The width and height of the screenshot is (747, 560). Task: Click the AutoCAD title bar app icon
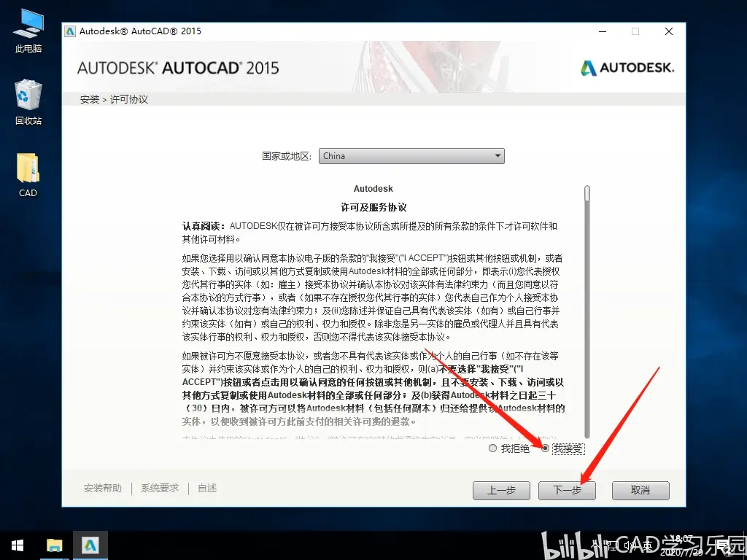pyautogui.click(x=70, y=31)
